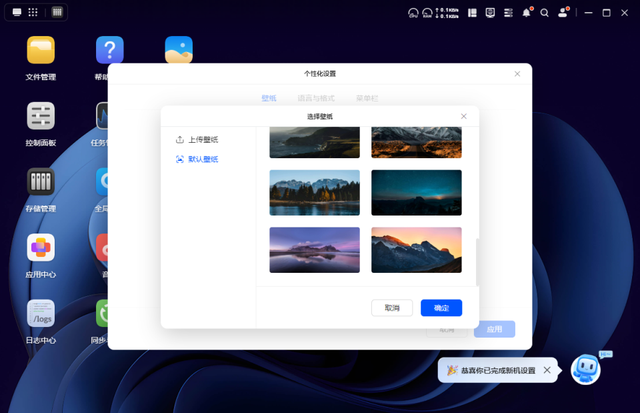Select 默认壁纸 in the sidebar

click(x=197, y=159)
